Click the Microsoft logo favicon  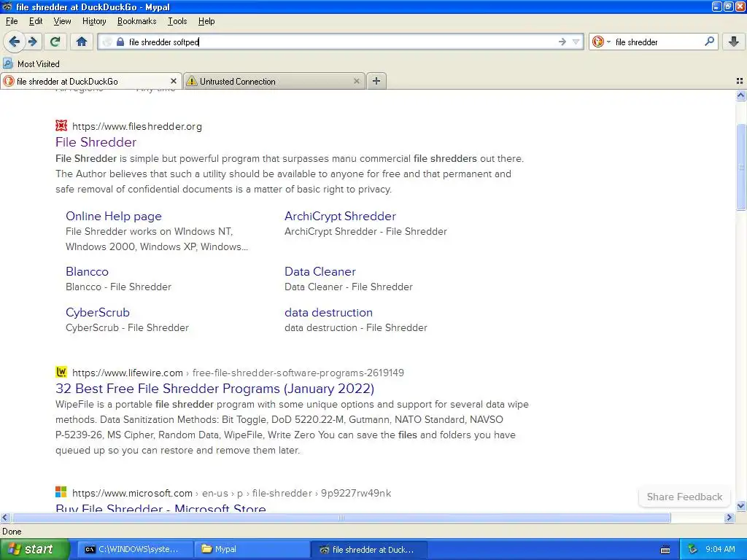(x=61, y=492)
